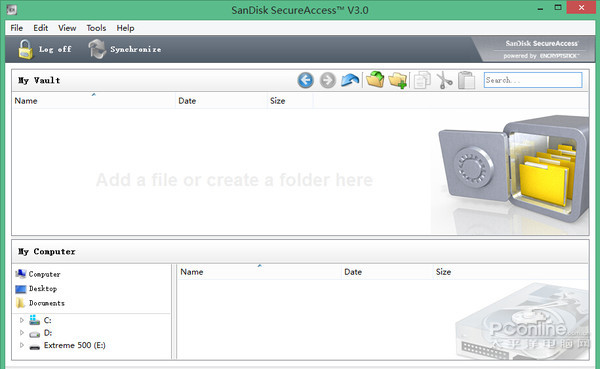Open the Tools menu
Screen dimensions: 600x369
click(96, 28)
